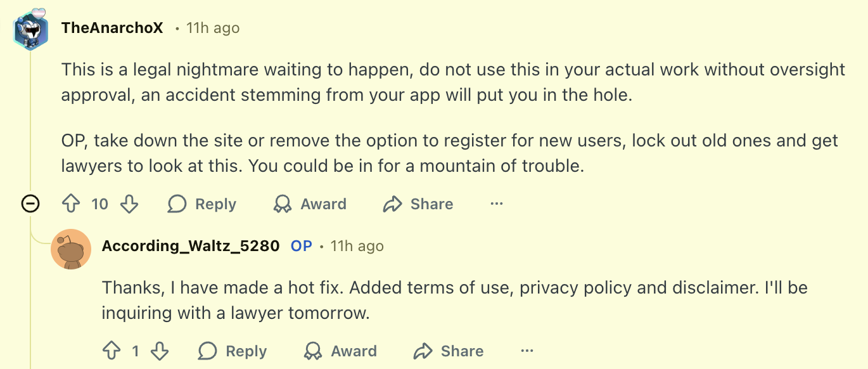This screenshot has width=868, height=369.
Task: Click According_Waltz_5280's Snoo avatar
Action: click(71, 249)
